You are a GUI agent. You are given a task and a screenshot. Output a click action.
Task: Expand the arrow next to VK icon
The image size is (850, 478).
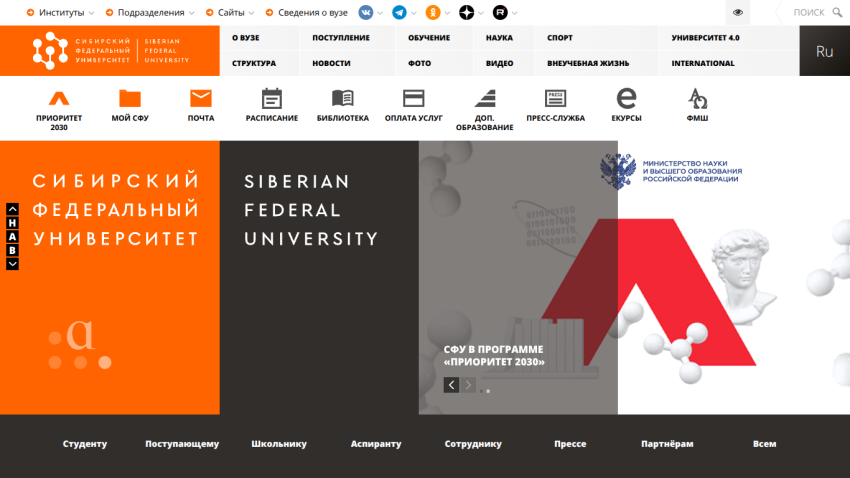[380, 13]
